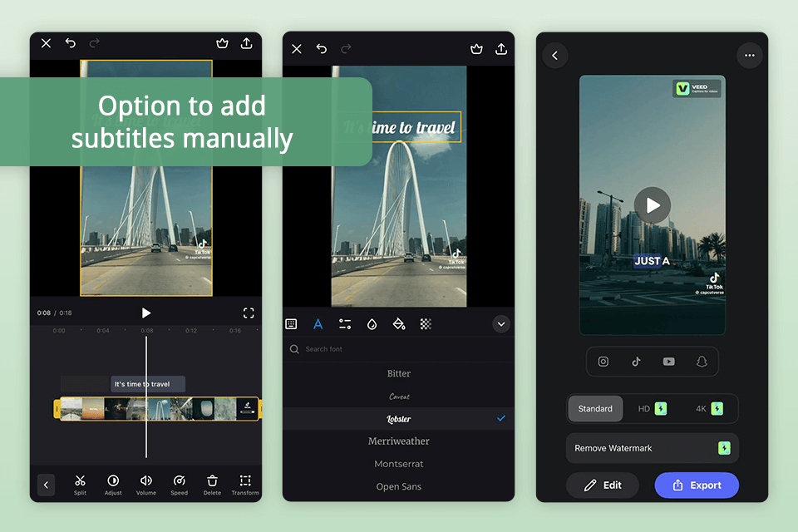Select the video clip strip on timeline
798x532 pixels.
click(x=158, y=409)
